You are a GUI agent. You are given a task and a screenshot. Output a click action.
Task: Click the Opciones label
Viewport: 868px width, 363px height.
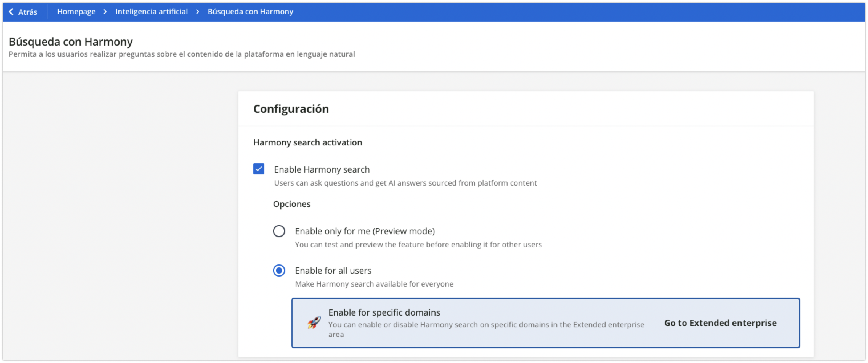pyautogui.click(x=291, y=204)
